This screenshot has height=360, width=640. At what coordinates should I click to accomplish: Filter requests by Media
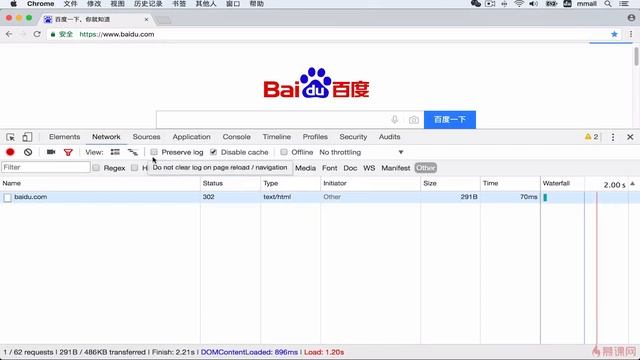click(x=305, y=168)
